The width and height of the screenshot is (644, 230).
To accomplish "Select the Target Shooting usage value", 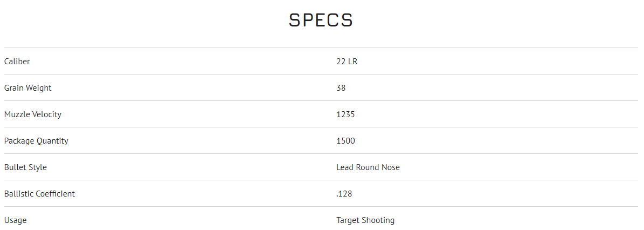I will click(365, 220).
